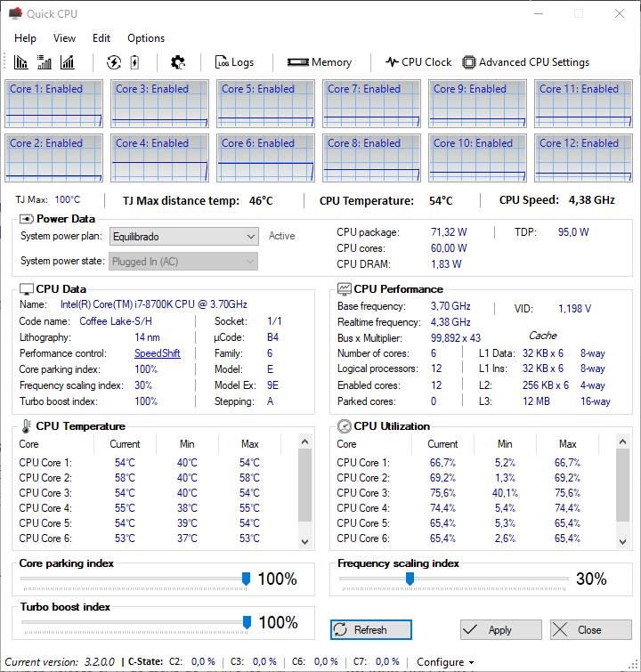Open Advanced CPU Settings
The width and height of the screenshot is (641, 672).
pos(526,62)
